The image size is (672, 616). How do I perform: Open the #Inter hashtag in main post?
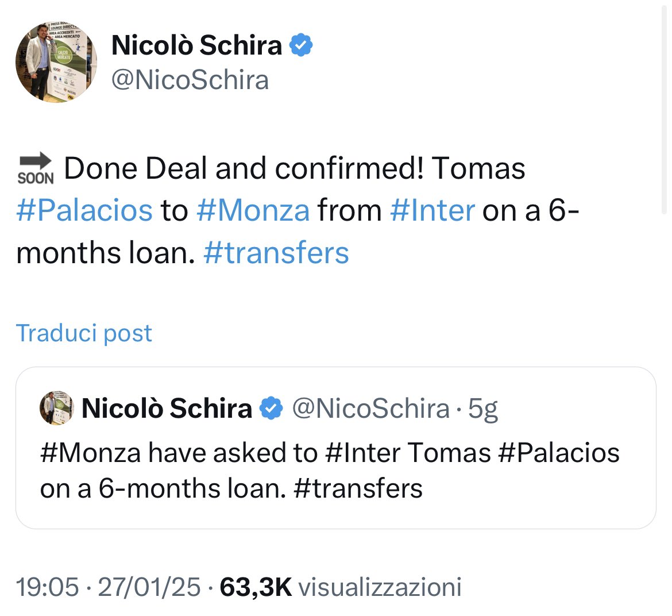pyautogui.click(x=432, y=210)
